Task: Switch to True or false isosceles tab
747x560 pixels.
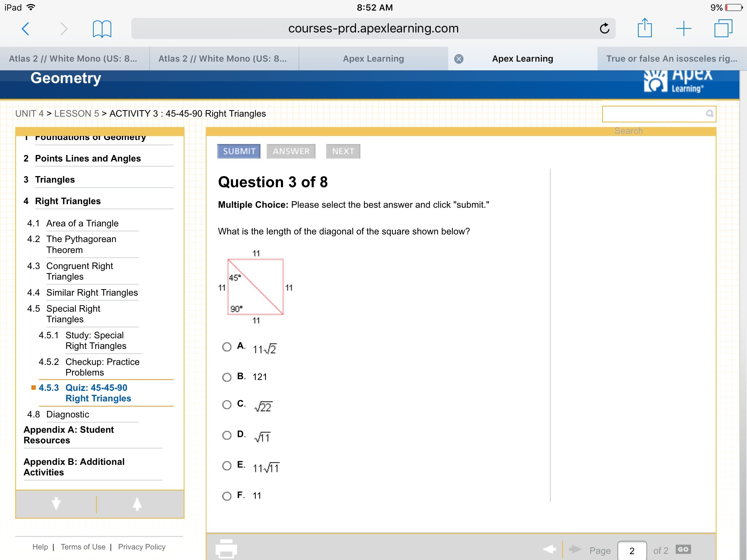Action: [671, 59]
